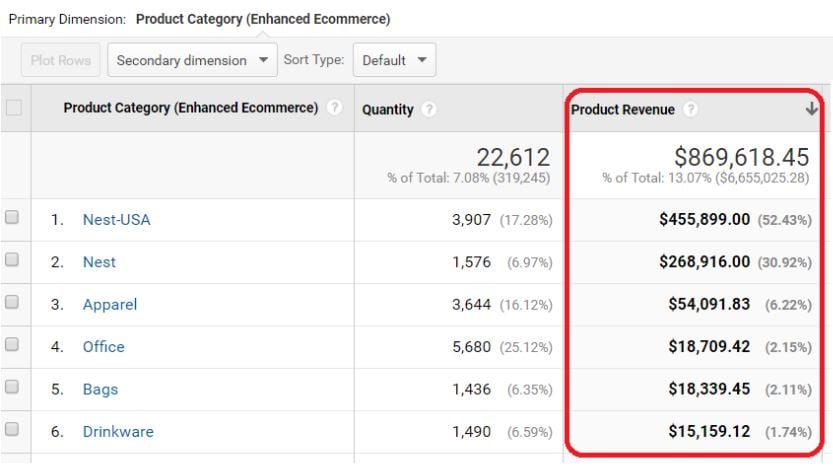Select the Office row checkbox
This screenshot has width=833, height=471.
coord(12,345)
